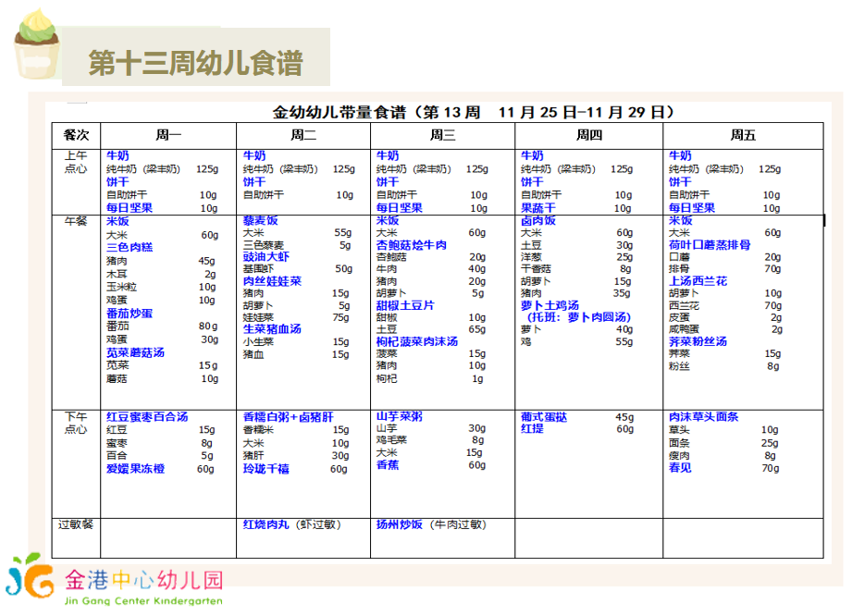This screenshot has width=852, height=616.
Task: Click the dish name 甜椒土豆片
Action: pos(405,305)
